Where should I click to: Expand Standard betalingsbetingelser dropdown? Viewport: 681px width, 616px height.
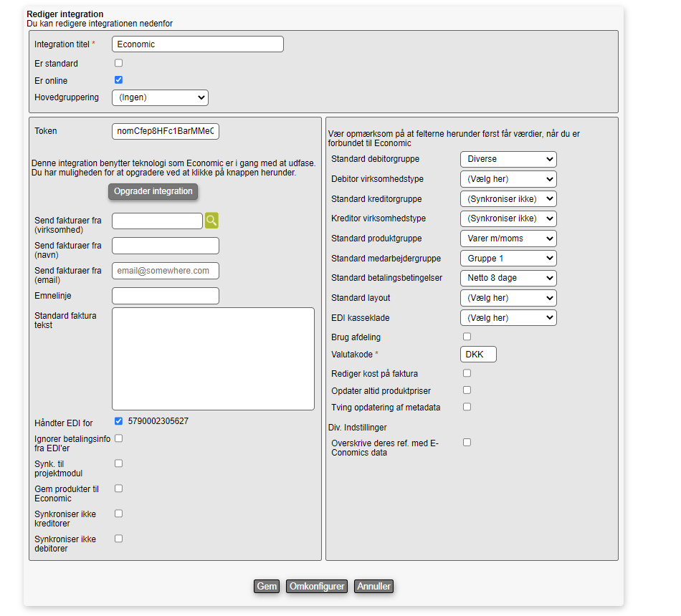click(508, 278)
